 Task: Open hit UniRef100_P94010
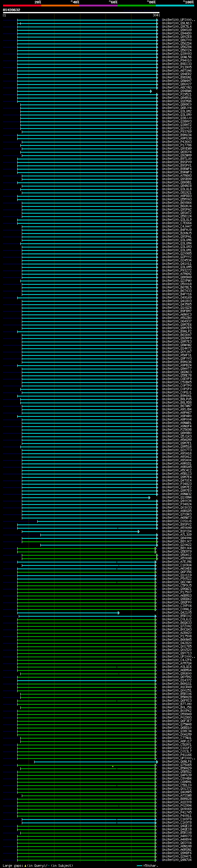(x=177, y=61)
